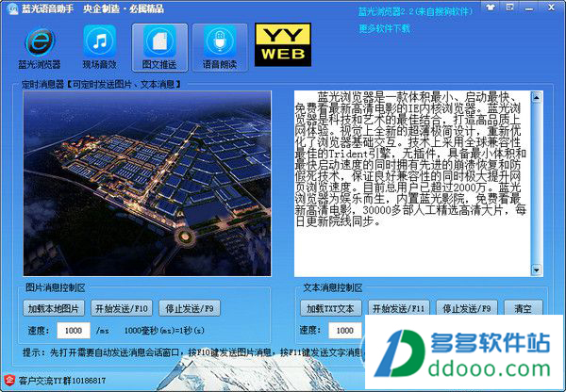Click 开始发送/F11 for text messages

pos(399,309)
